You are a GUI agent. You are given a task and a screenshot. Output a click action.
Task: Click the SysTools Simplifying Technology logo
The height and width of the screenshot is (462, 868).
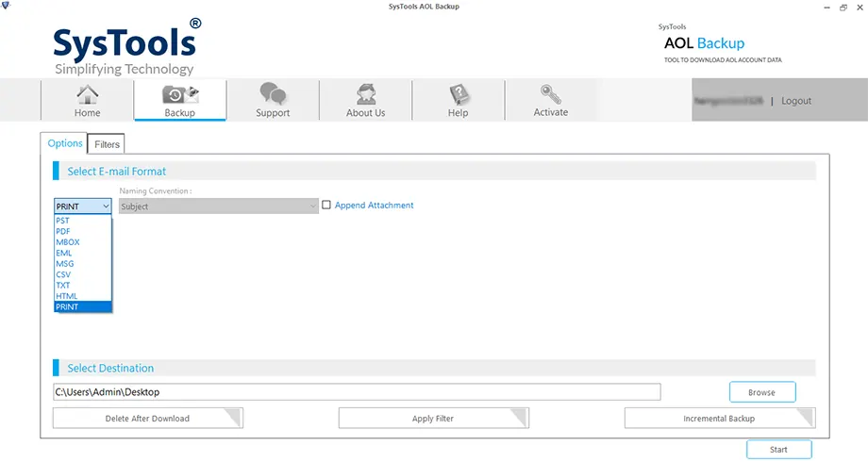127,47
